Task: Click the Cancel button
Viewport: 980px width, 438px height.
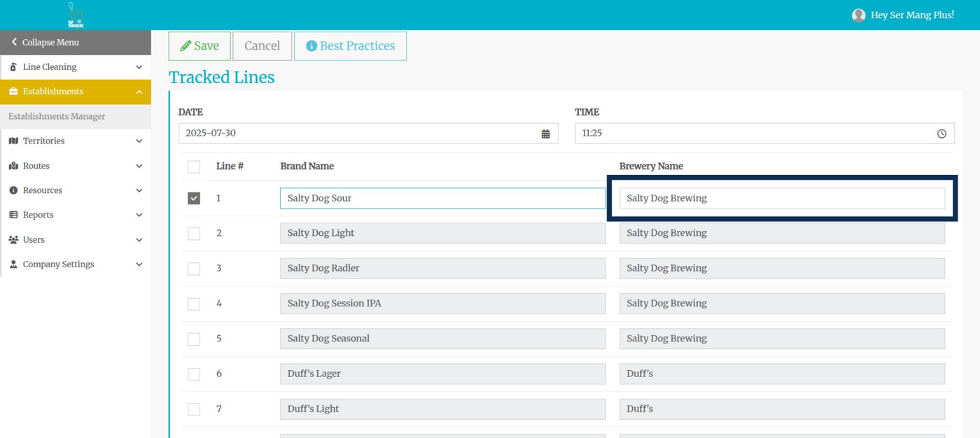Action: click(262, 46)
